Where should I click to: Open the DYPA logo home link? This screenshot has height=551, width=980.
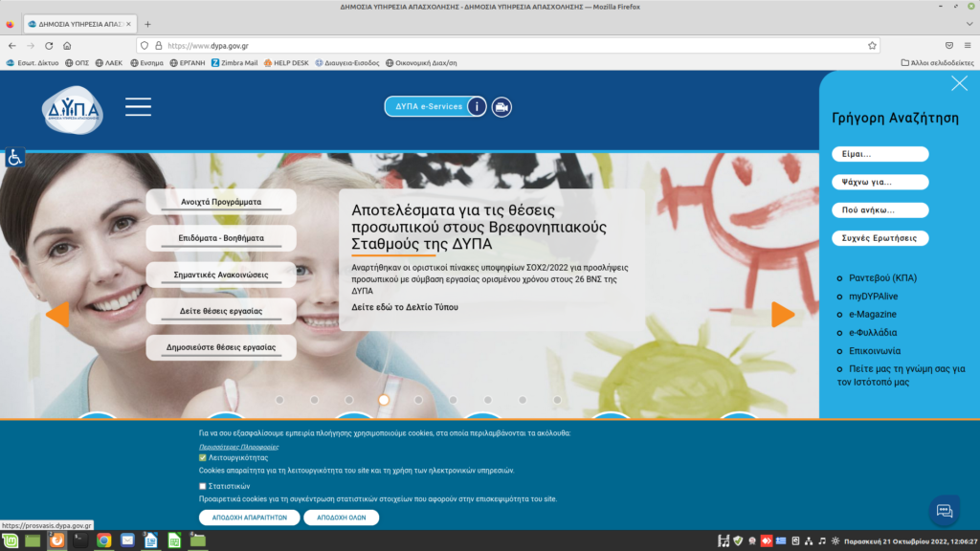point(73,111)
